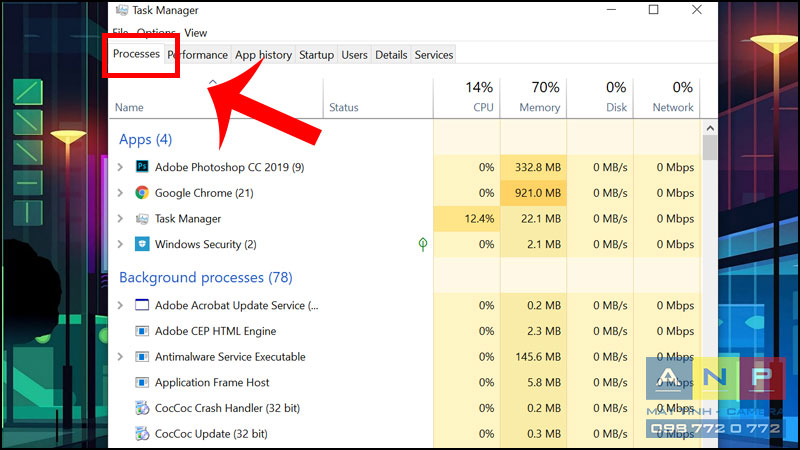Select the Background processes (78) heading
Viewport: 800px width, 450px height.
pos(206,278)
